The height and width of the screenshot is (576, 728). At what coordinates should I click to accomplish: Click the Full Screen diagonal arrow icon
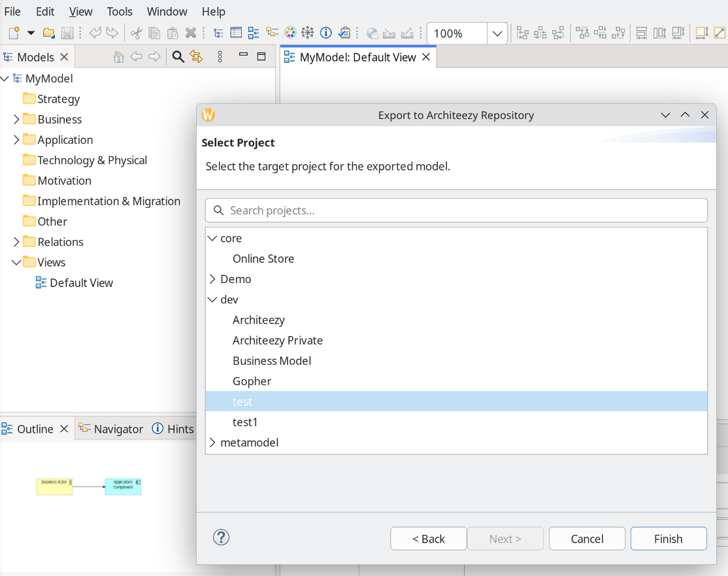pyautogui.click(x=720, y=33)
